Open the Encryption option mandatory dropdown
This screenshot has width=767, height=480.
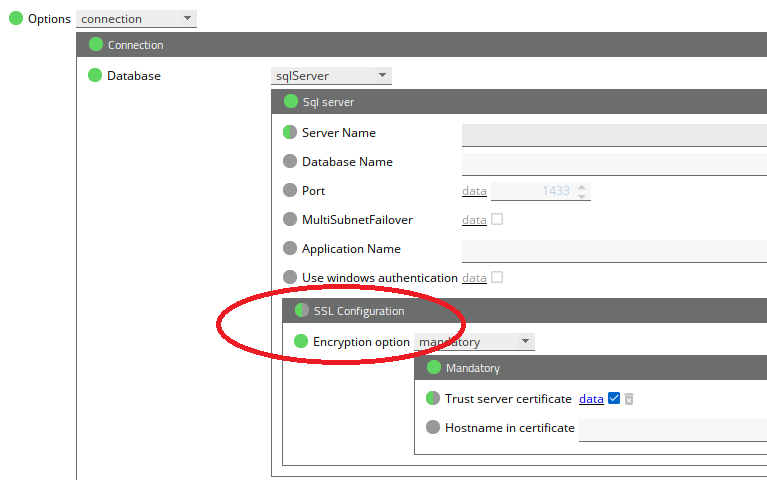[x=474, y=342]
